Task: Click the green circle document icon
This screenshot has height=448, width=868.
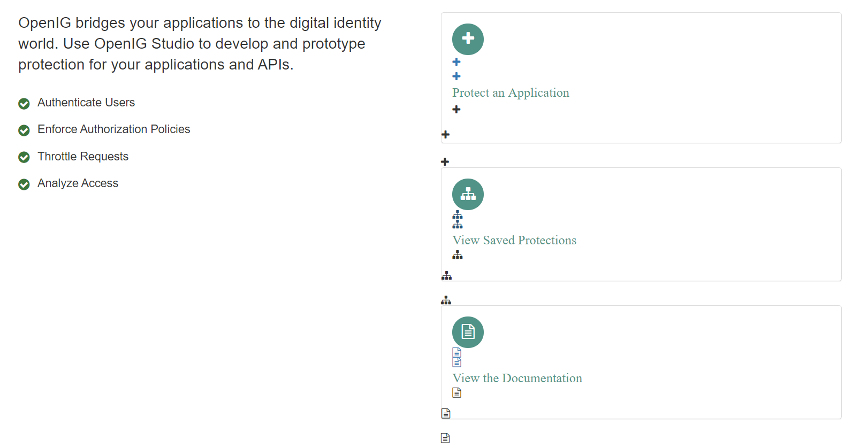Action: (468, 332)
